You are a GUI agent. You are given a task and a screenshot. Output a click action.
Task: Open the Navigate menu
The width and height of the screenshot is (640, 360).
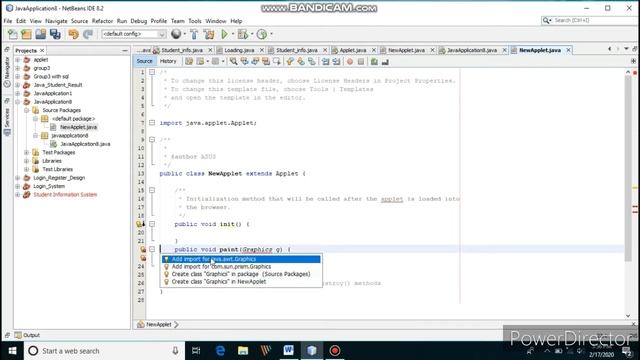pyautogui.click(x=56, y=21)
